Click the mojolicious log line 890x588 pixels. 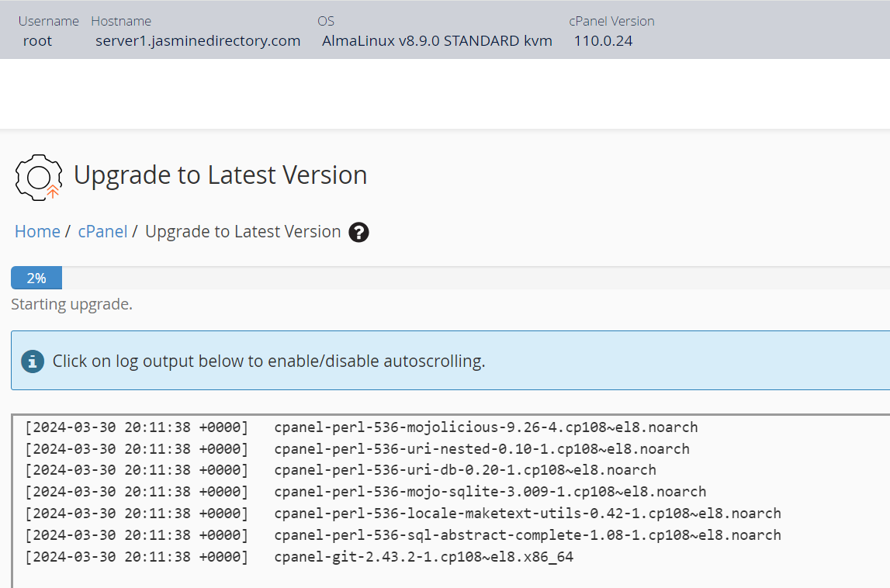[x=486, y=427]
